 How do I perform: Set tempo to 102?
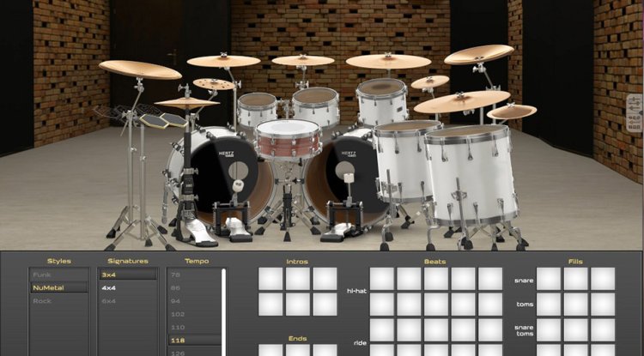point(195,314)
